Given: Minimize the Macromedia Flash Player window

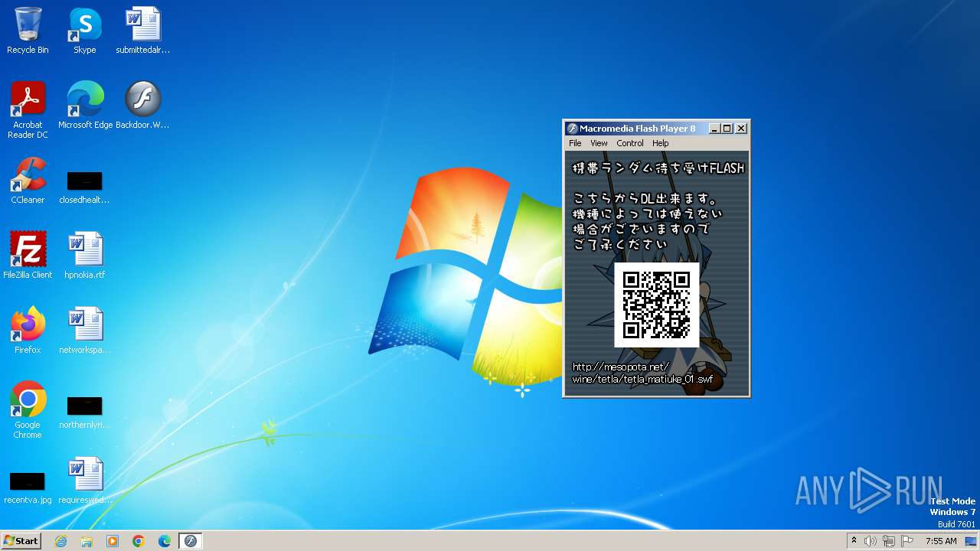Looking at the screenshot, I should point(714,129).
